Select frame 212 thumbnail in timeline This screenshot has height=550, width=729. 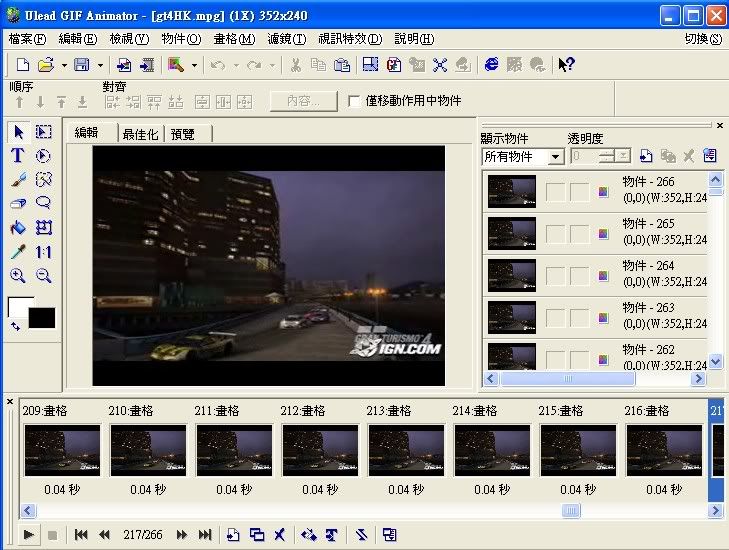[319, 449]
